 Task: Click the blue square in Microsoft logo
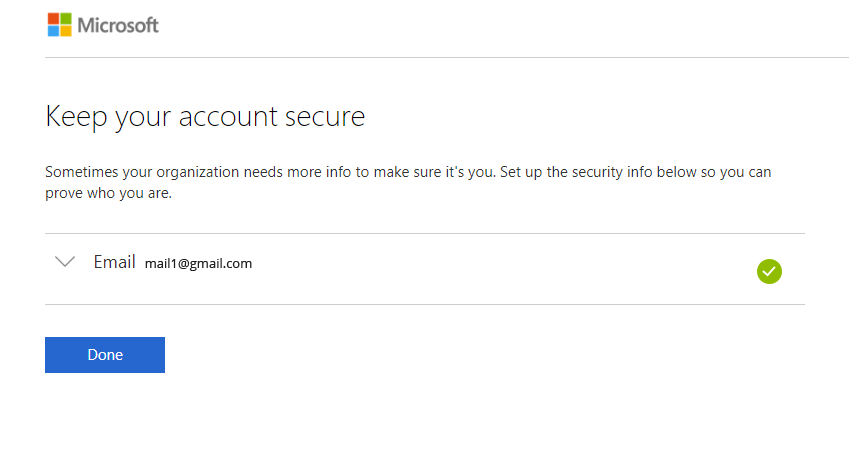pos(54,31)
